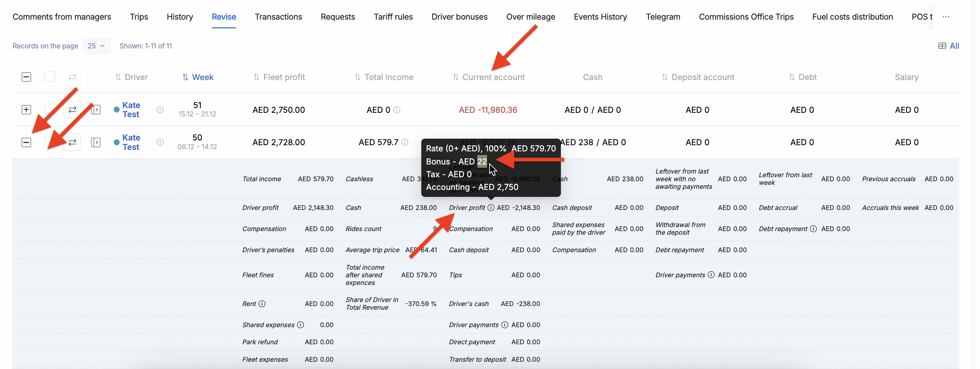The image size is (980, 369).
Task: Click the All columns button
Action: (x=948, y=46)
